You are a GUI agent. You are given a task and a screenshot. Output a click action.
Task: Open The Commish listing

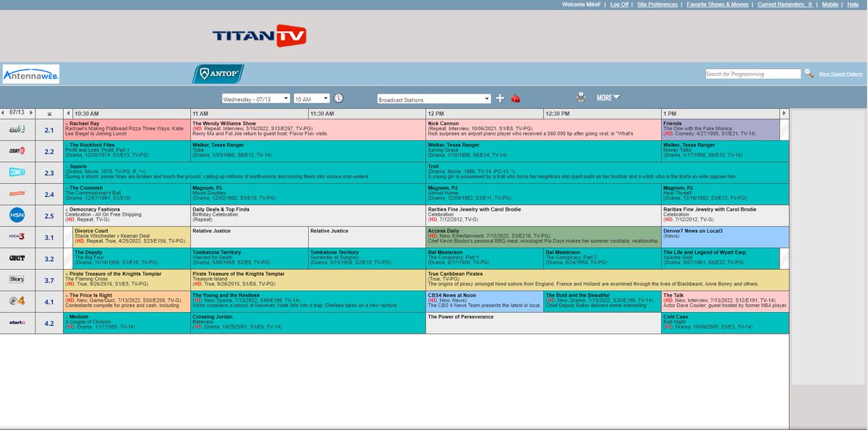tap(127, 193)
